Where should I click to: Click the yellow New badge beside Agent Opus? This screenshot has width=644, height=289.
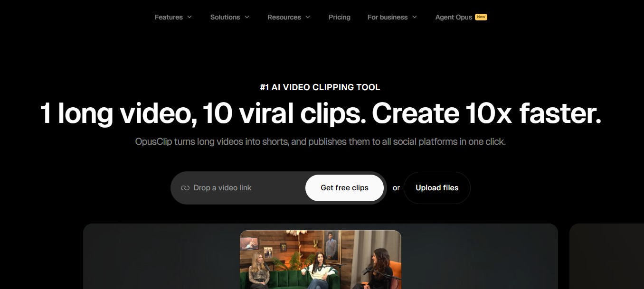coord(481,17)
